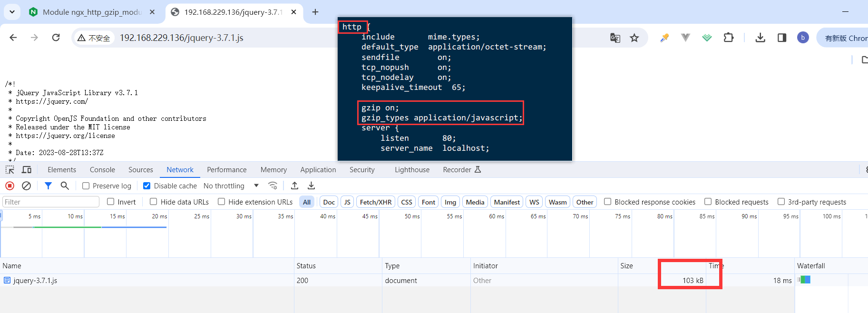Select the All request type filter
This screenshot has height=313, width=868.
pos(307,202)
